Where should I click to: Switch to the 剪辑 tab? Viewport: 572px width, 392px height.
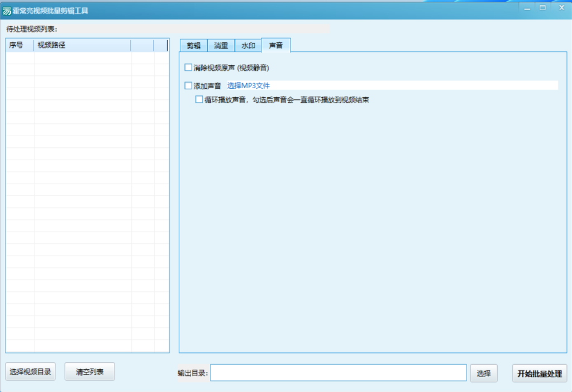pos(193,46)
